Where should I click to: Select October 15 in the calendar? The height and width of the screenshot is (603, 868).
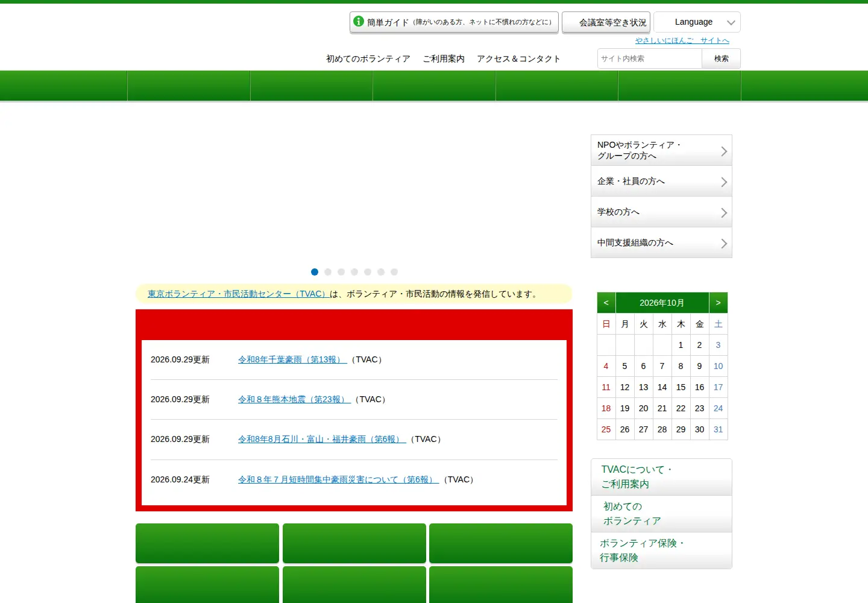click(x=681, y=387)
